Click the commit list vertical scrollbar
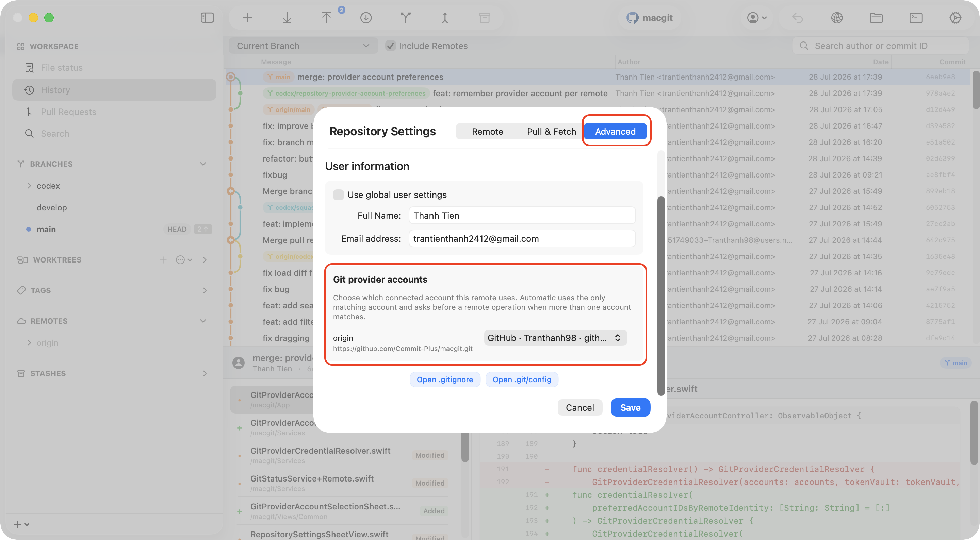The width and height of the screenshot is (980, 540). click(976, 90)
